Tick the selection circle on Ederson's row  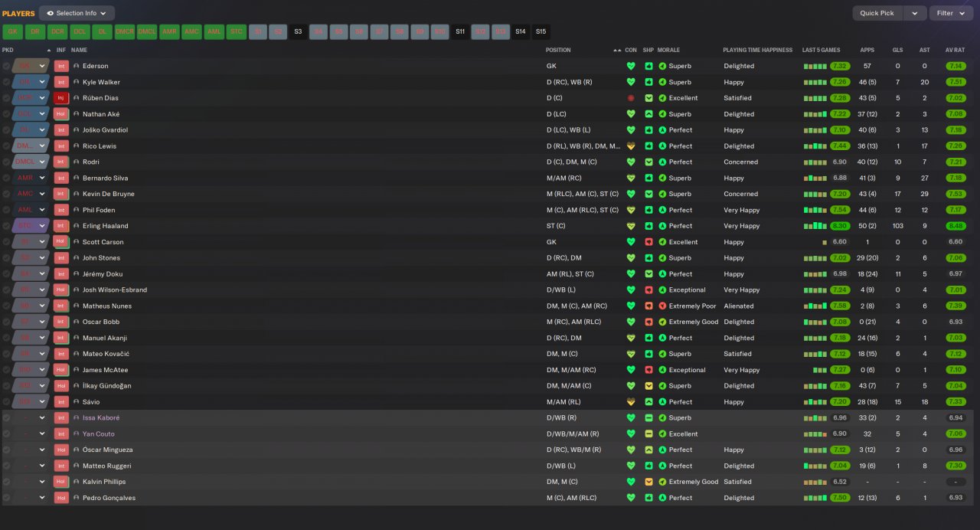(x=6, y=67)
